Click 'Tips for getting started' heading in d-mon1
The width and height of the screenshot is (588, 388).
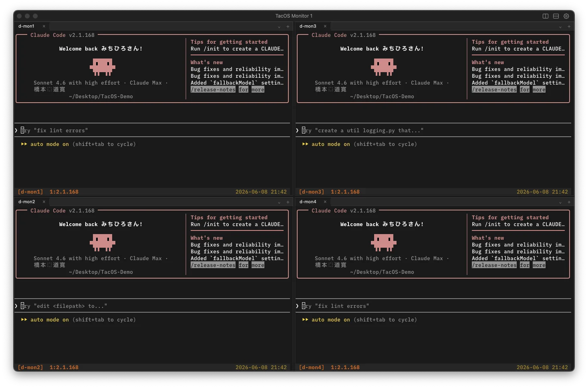(229, 42)
